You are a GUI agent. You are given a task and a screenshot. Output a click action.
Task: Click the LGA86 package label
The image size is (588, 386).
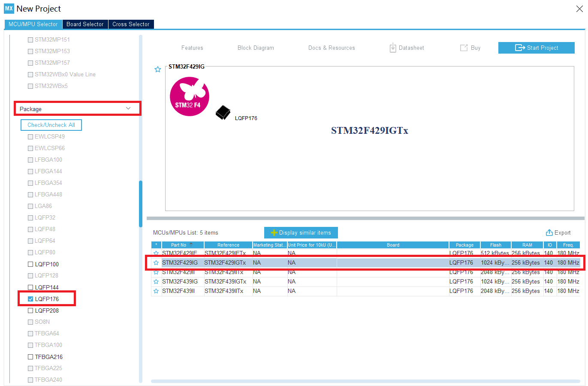(x=43, y=206)
